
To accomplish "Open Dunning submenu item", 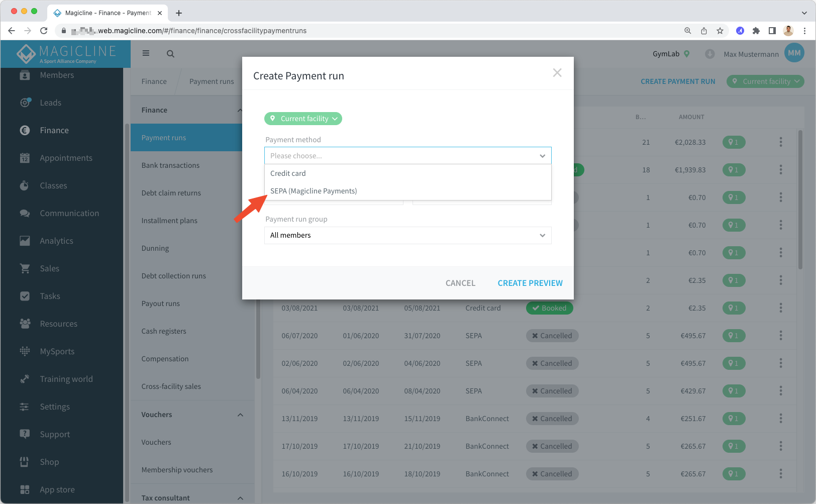I will click(x=155, y=248).
